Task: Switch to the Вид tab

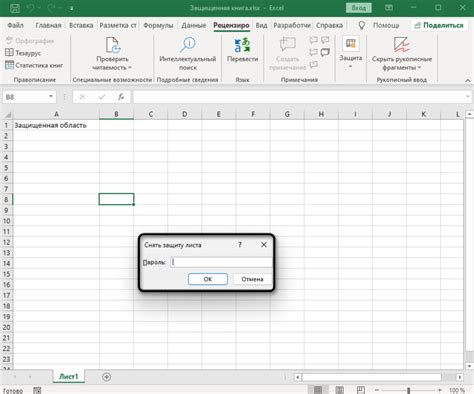Action: (x=261, y=25)
